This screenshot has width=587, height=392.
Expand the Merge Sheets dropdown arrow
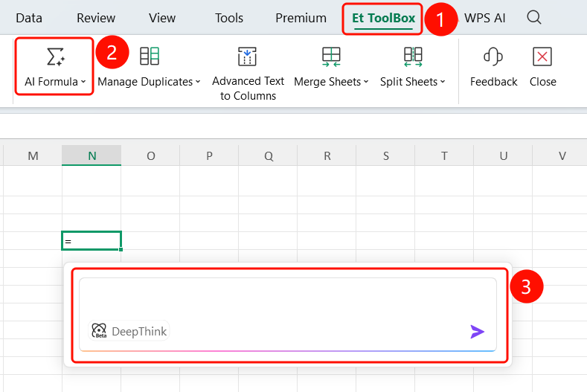366,82
